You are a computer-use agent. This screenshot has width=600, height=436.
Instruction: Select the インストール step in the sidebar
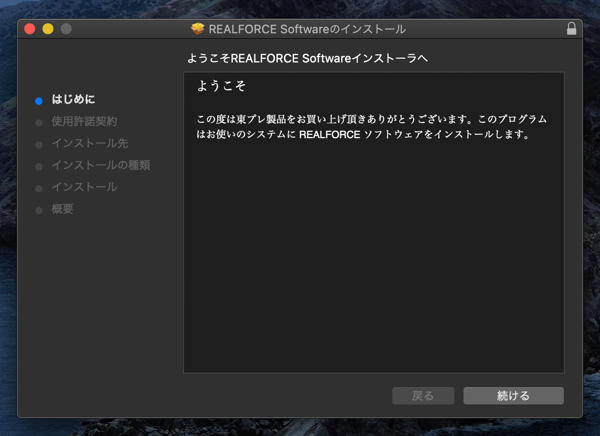[84, 187]
